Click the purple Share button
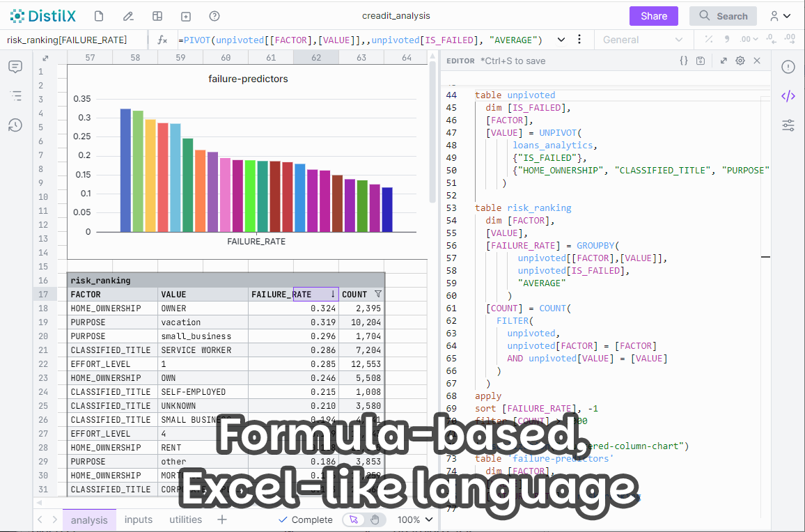Screen dimensions: 805x532 point(654,16)
